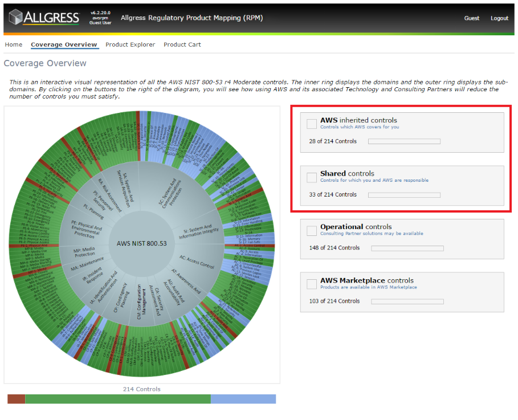
Task: Click the version v6.2.20.0 text
Action: [x=100, y=13]
